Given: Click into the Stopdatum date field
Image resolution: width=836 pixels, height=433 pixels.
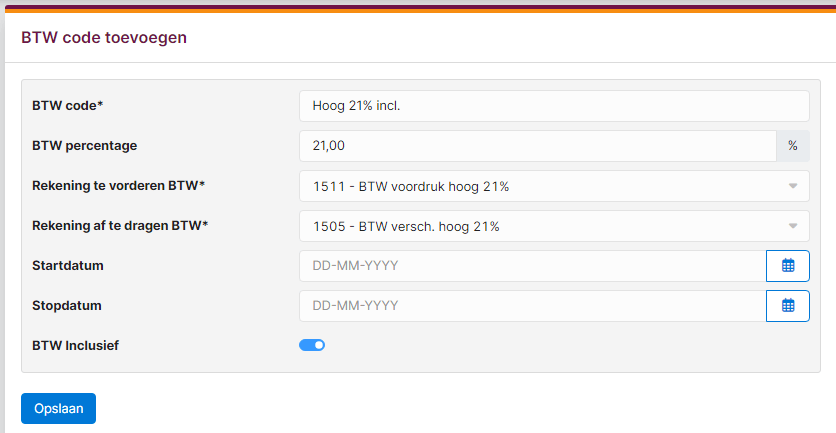Looking at the screenshot, I should pos(533,306).
